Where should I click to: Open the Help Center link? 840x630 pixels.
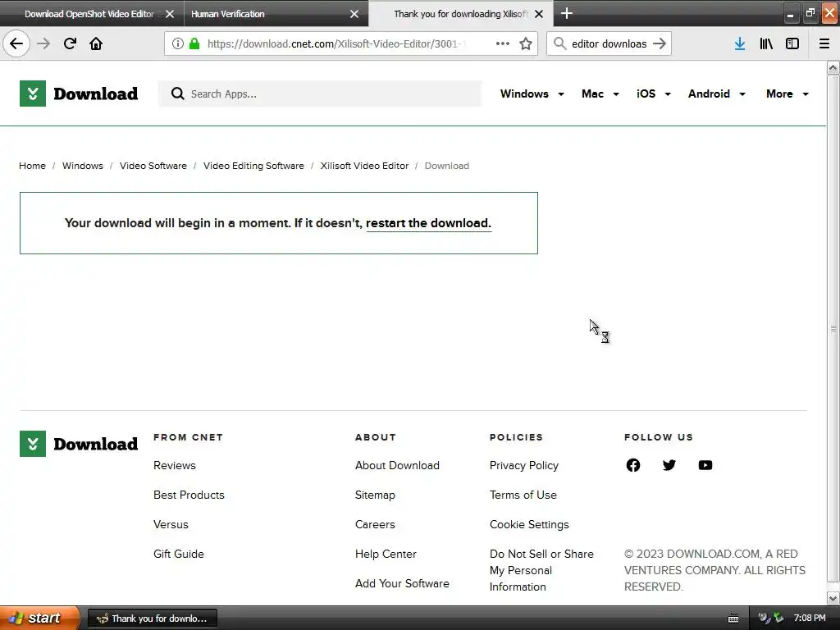(386, 554)
